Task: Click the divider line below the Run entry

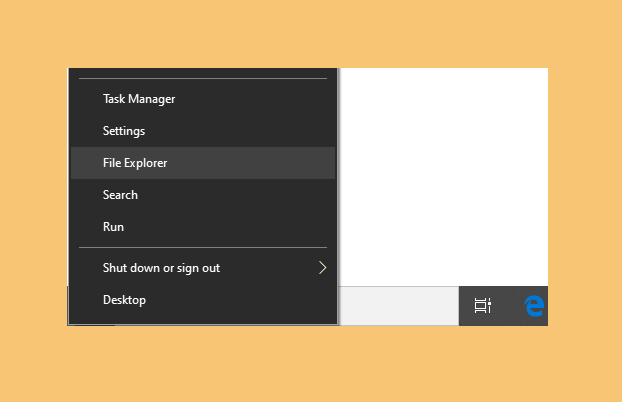Action: 203,247
